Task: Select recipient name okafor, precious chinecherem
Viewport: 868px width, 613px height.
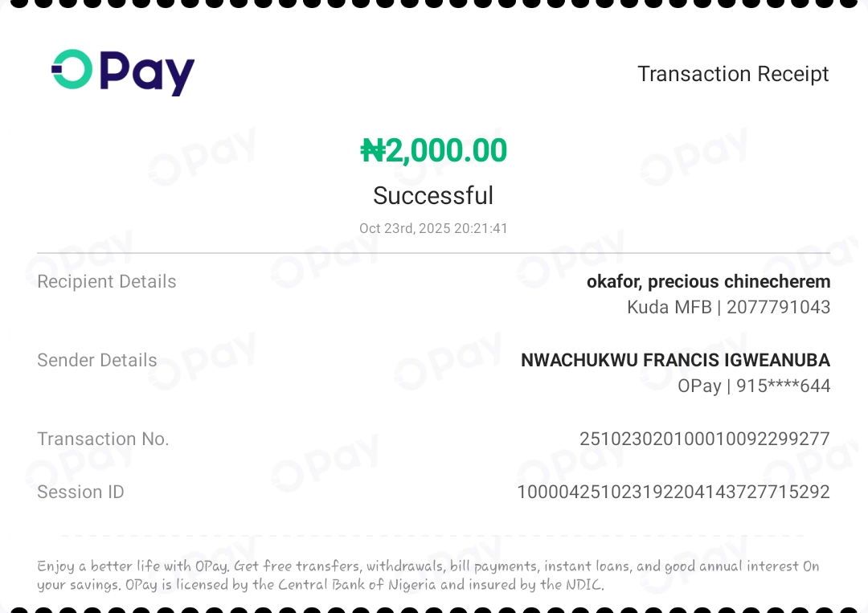Action: (x=708, y=282)
